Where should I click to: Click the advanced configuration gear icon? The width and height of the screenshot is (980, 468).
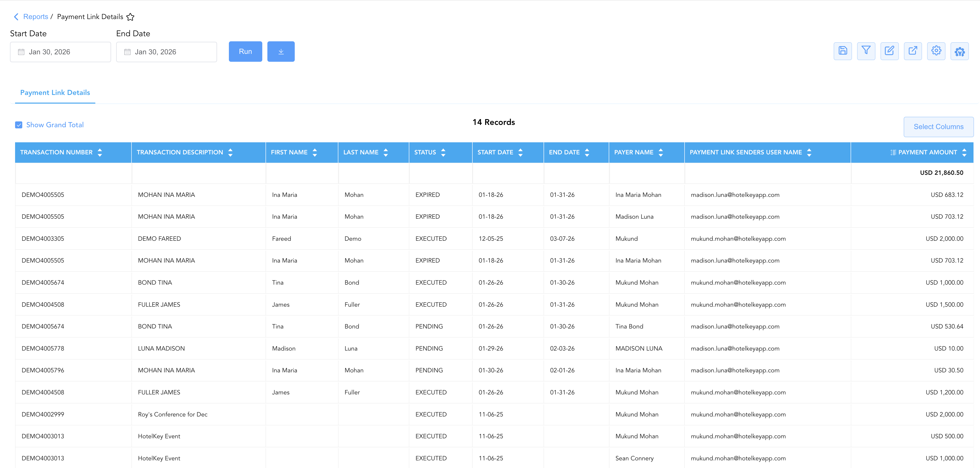(x=959, y=51)
